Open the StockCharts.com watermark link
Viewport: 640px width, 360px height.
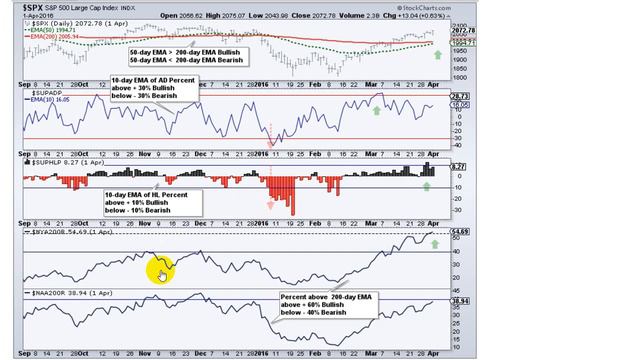tap(424, 8)
